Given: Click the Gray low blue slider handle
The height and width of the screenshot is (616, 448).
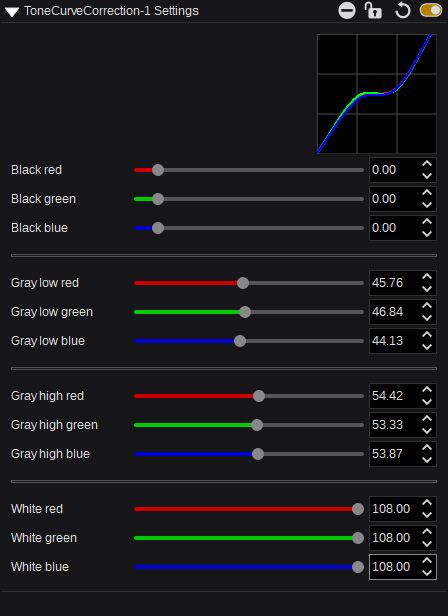Looking at the screenshot, I should (240, 341).
